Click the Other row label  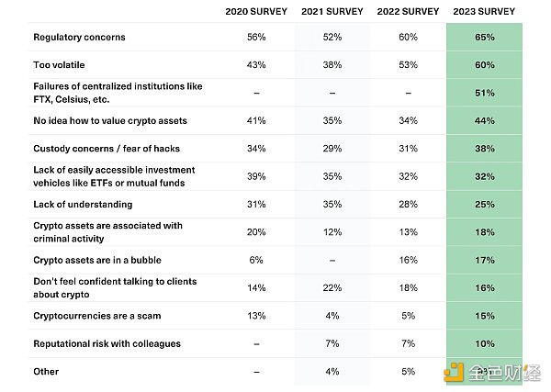(46, 372)
